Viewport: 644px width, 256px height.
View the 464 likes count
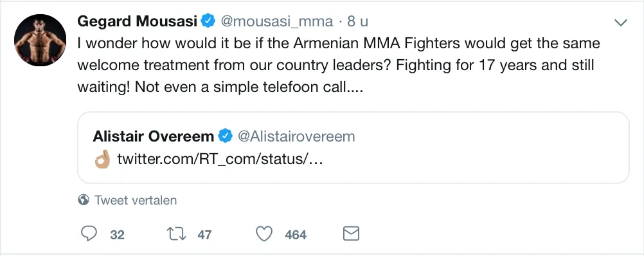tap(296, 235)
